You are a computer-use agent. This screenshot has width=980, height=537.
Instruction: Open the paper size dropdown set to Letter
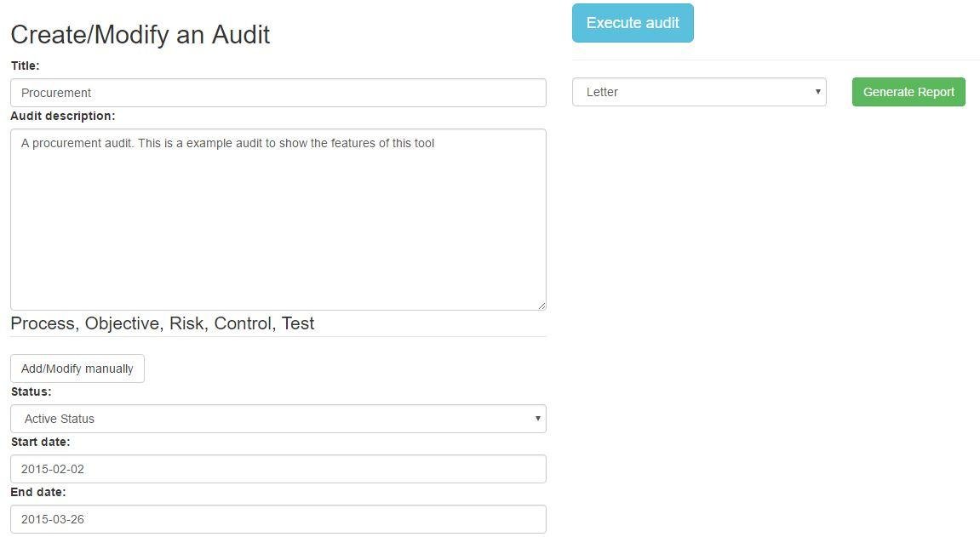[698, 91]
